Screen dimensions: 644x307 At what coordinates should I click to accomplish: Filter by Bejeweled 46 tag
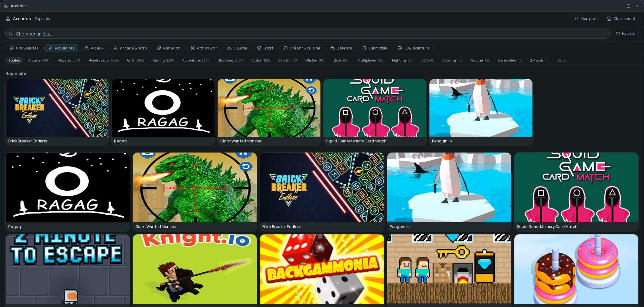pyautogui.click(x=510, y=60)
